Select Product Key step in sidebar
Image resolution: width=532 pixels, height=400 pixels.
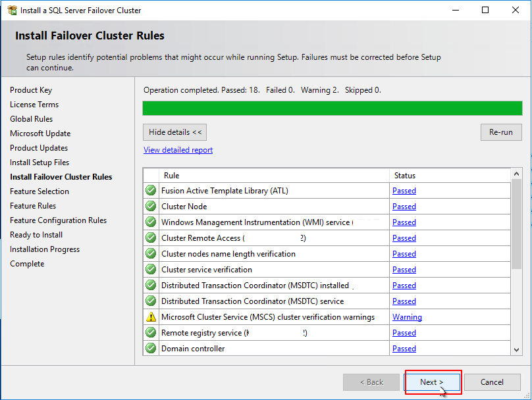coord(31,90)
